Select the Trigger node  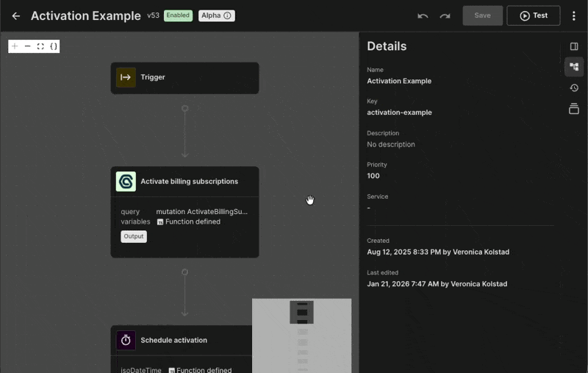coord(185,78)
